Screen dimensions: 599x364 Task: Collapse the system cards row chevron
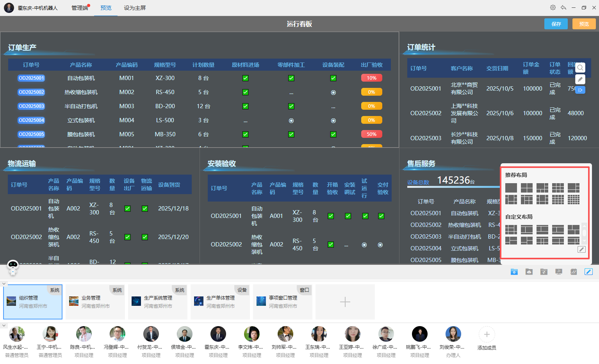[4, 284]
